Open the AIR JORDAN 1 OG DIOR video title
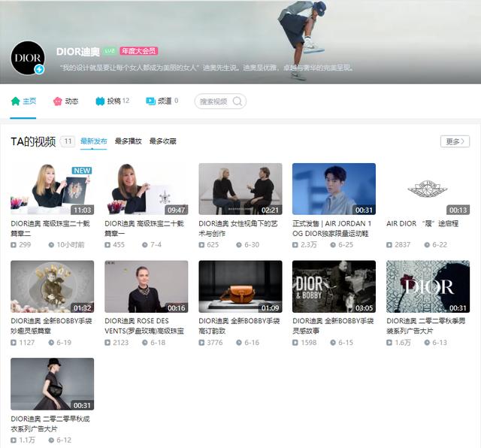481x448 pixels. tap(332, 229)
